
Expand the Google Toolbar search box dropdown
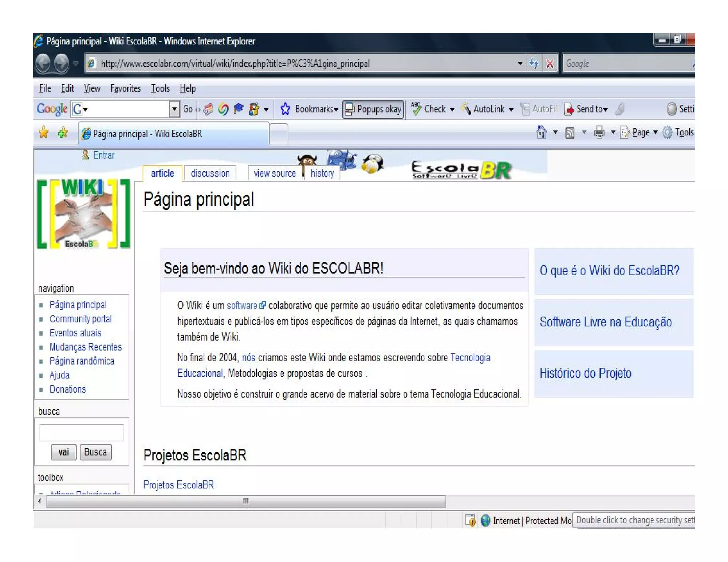174,109
